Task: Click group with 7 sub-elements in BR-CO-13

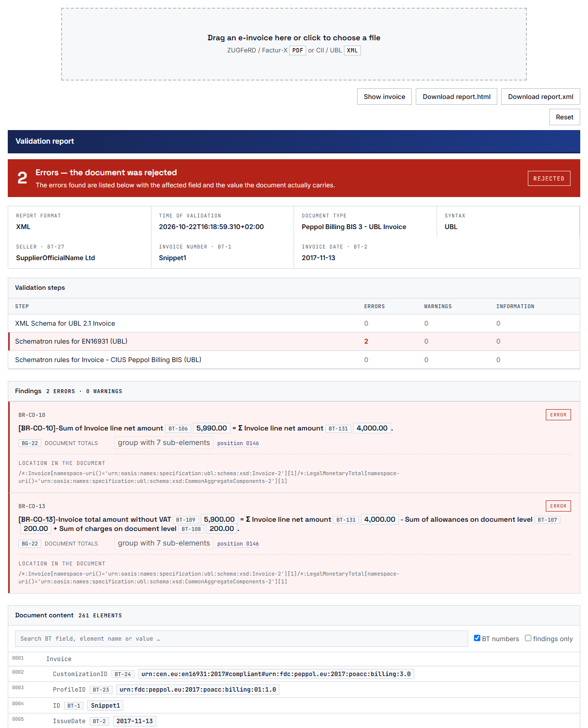Action: click(164, 543)
